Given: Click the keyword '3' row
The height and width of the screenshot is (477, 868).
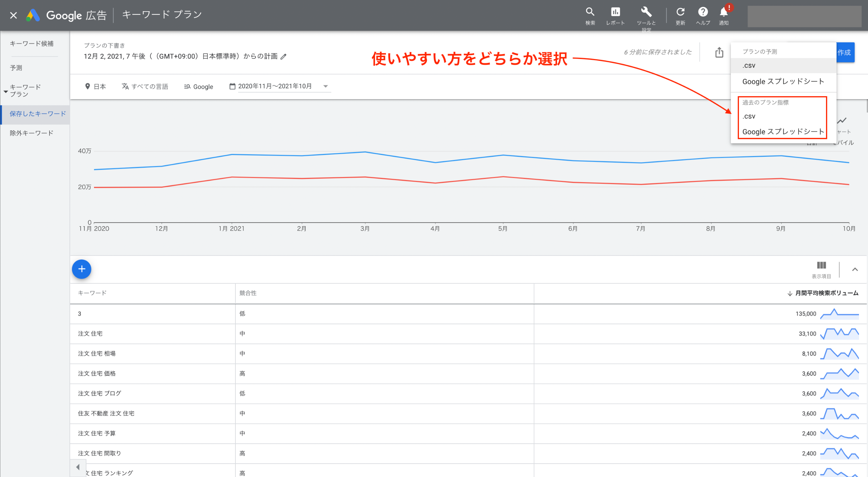Looking at the screenshot, I should (468, 314).
